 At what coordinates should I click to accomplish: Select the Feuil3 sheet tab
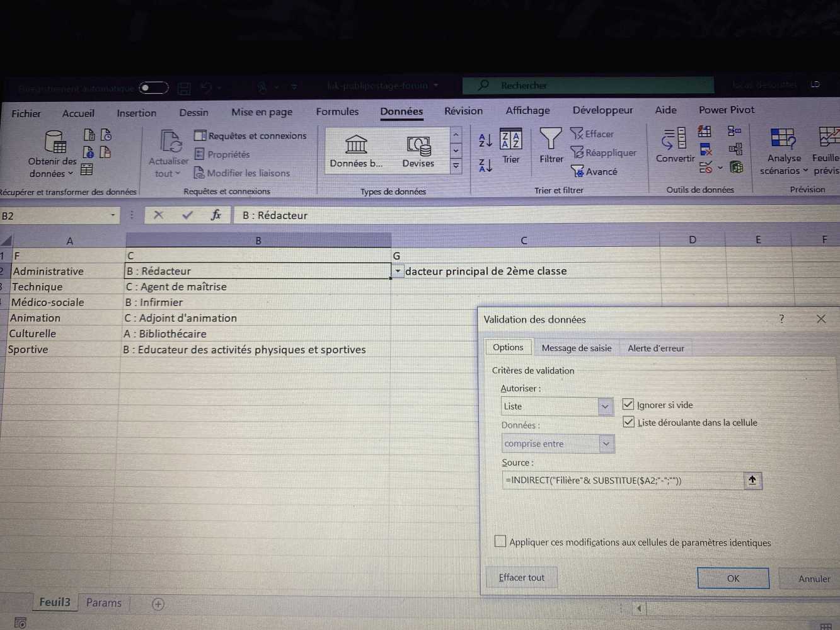pos(55,602)
